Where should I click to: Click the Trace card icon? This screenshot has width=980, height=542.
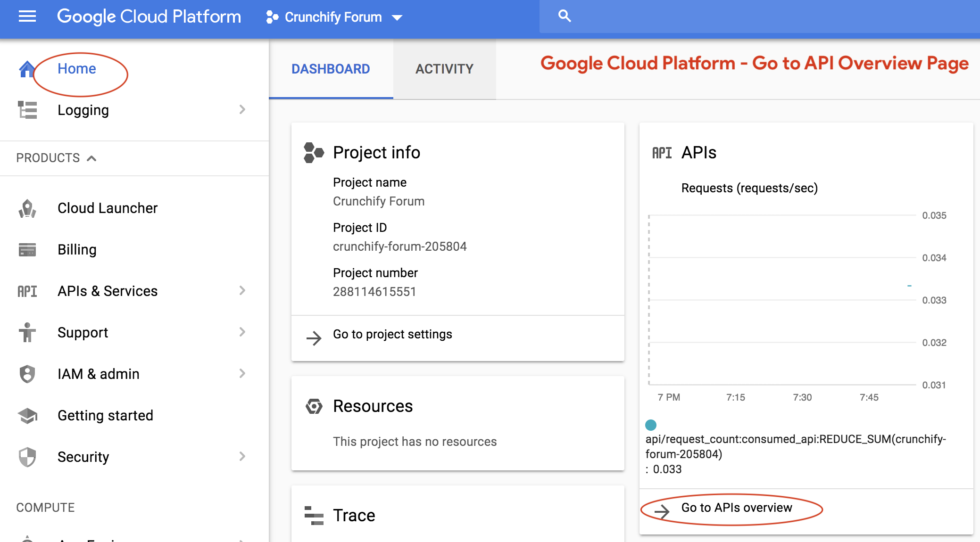(314, 516)
